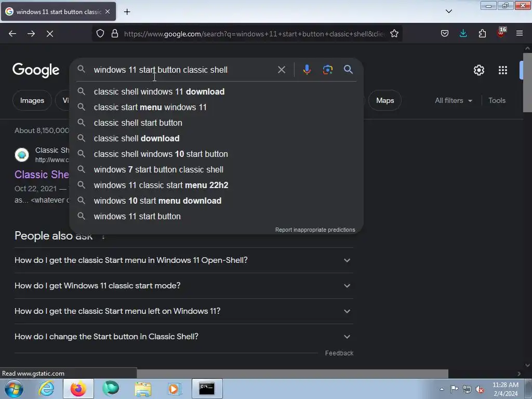Click the address bar URL
Screen dimensions: 532x399
pyautogui.click(x=254, y=34)
